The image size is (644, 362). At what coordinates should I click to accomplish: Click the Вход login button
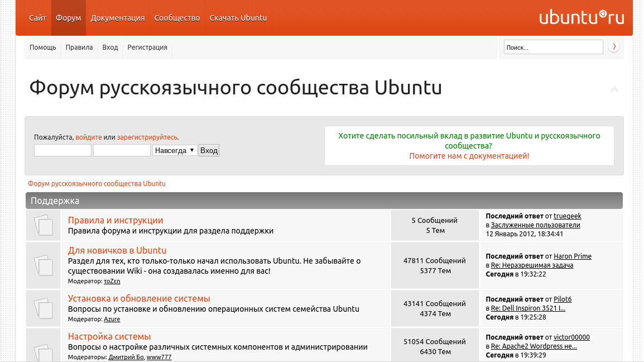point(209,151)
